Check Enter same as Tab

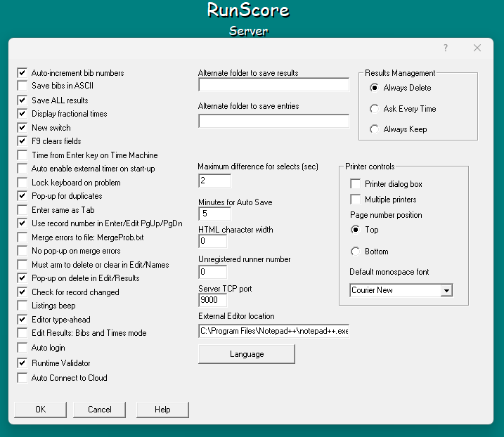click(x=22, y=210)
